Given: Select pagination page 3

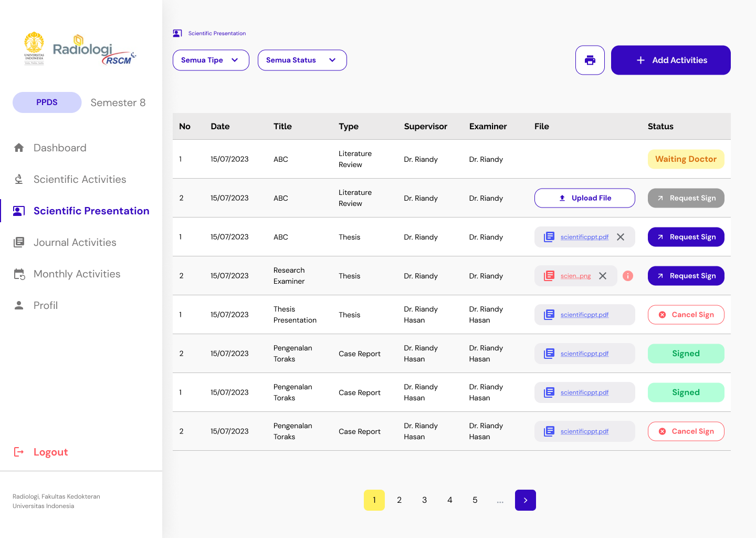Looking at the screenshot, I should [424, 500].
